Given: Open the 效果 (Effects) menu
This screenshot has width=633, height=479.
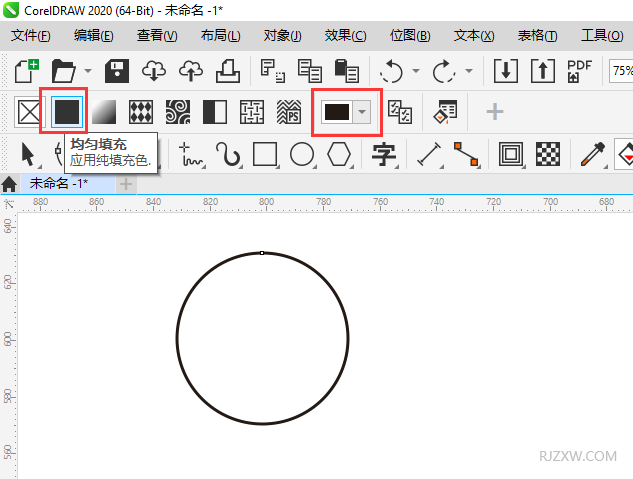Looking at the screenshot, I should pos(345,36).
